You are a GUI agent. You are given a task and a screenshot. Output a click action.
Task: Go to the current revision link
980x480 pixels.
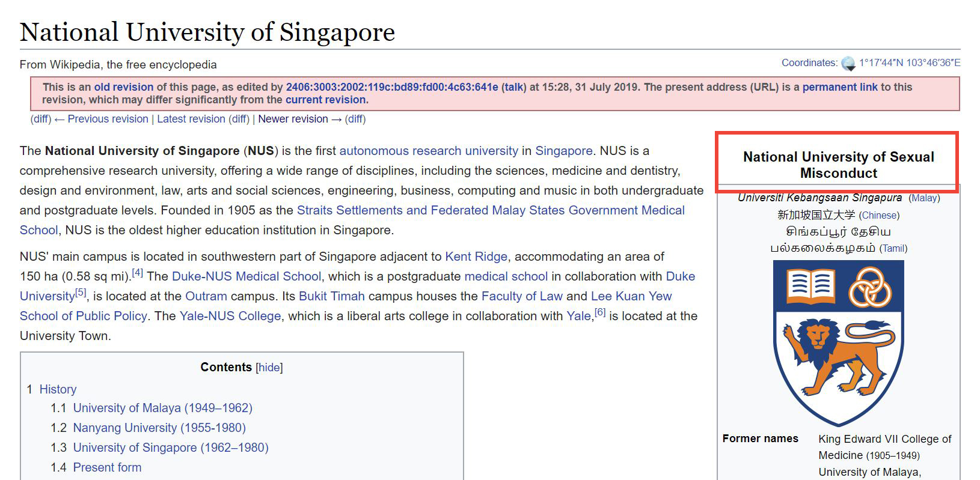[x=325, y=100]
